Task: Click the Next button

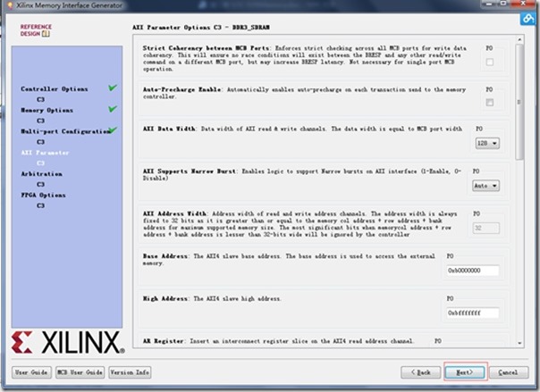Action: [465, 372]
